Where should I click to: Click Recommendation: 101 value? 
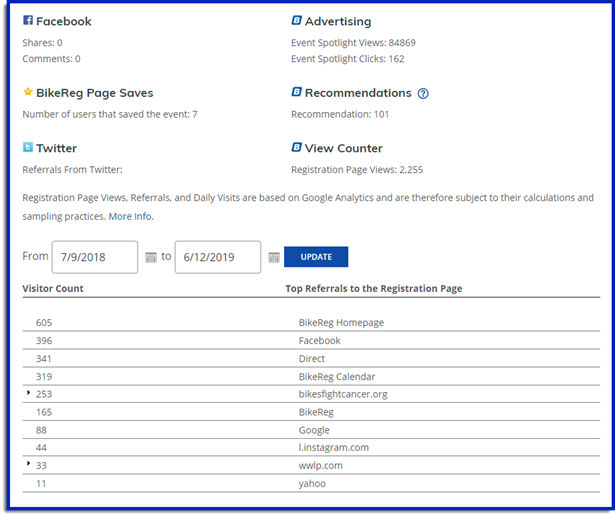pos(340,115)
